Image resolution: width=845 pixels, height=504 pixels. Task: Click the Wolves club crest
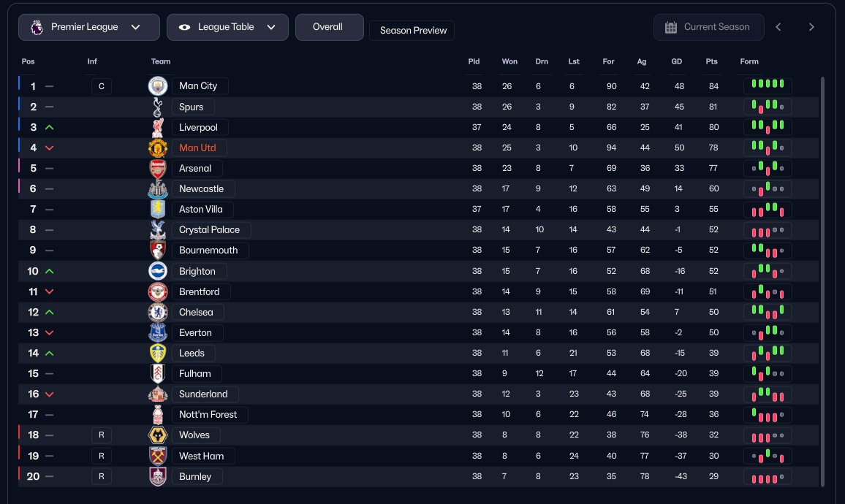(158, 435)
